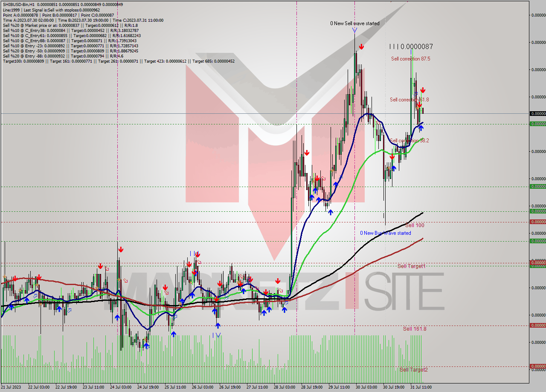
Task: Click the '| | | 0.0000087' price label
Action: pos(411,46)
